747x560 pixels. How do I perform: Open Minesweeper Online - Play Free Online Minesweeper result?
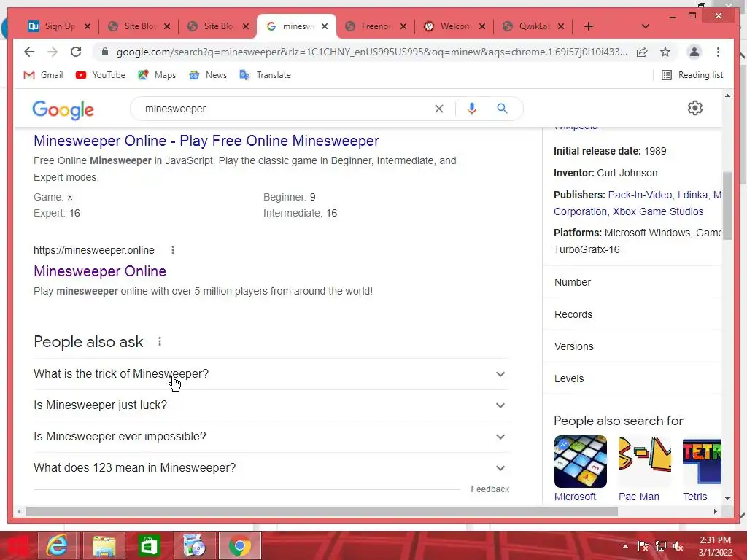206,141
